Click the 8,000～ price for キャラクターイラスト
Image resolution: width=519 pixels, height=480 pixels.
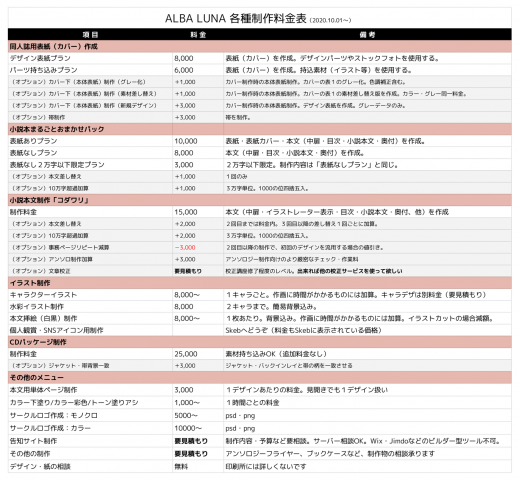pyautogui.click(x=187, y=295)
